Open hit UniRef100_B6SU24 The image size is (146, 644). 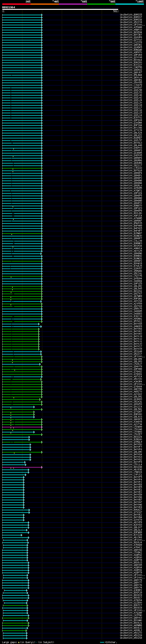131,437
